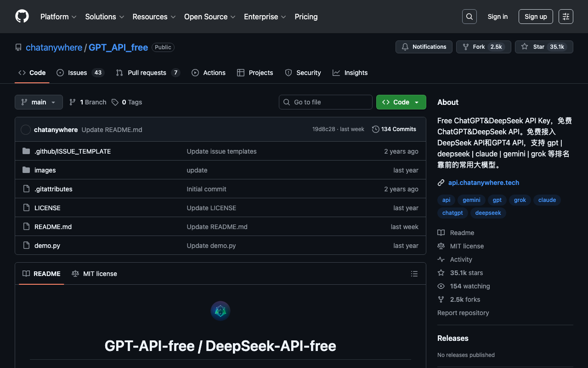Open the commit history clock icon
The image size is (588, 368).
click(375, 129)
